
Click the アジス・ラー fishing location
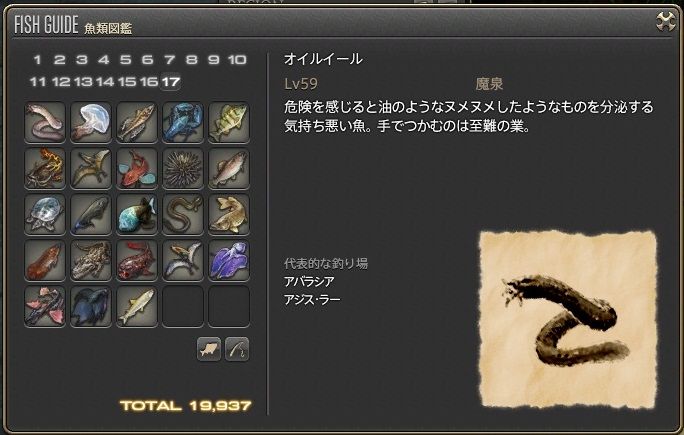312,300
